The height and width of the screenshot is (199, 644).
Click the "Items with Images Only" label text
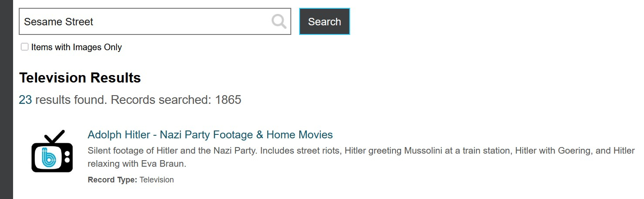(76, 47)
